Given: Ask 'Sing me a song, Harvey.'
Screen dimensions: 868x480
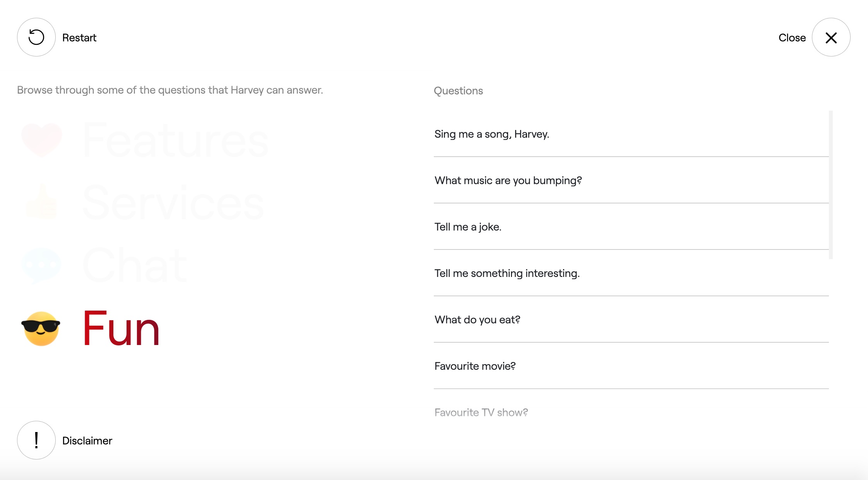Looking at the screenshot, I should pyautogui.click(x=631, y=134).
